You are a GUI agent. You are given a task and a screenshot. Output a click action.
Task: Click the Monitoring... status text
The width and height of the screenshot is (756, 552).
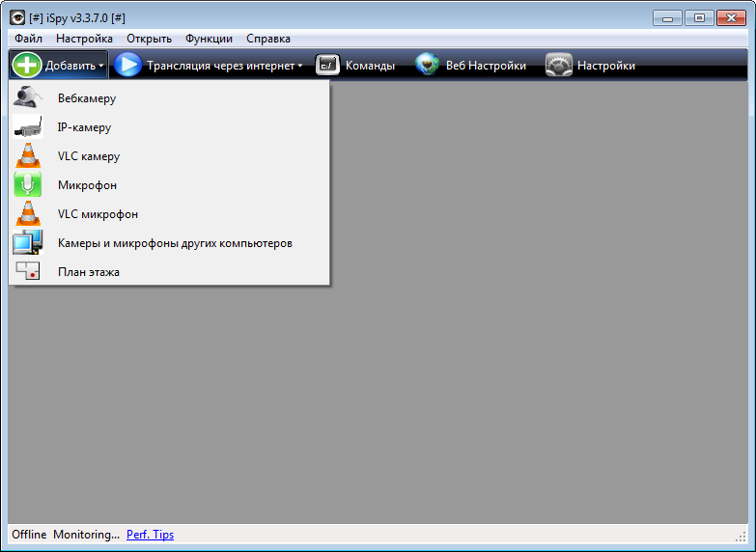(x=86, y=535)
